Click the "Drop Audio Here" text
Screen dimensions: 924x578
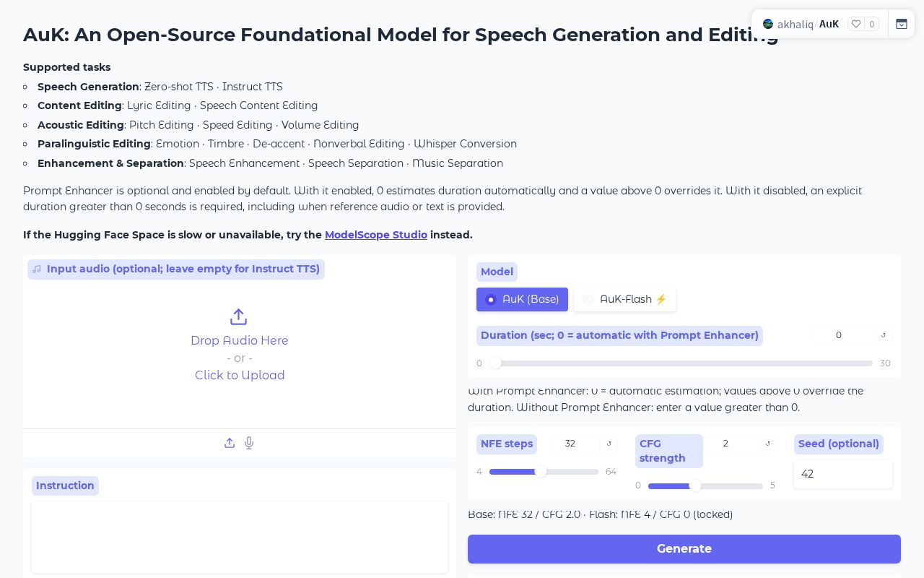point(240,340)
